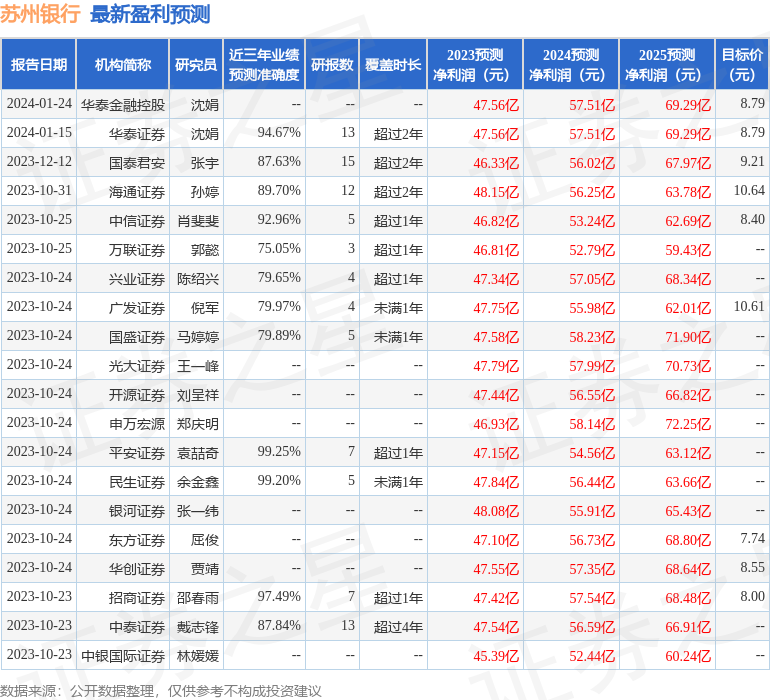The height and width of the screenshot is (700, 770).
Task: Click the 研究员 column header
Action: pyautogui.click(x=196, y=64)
